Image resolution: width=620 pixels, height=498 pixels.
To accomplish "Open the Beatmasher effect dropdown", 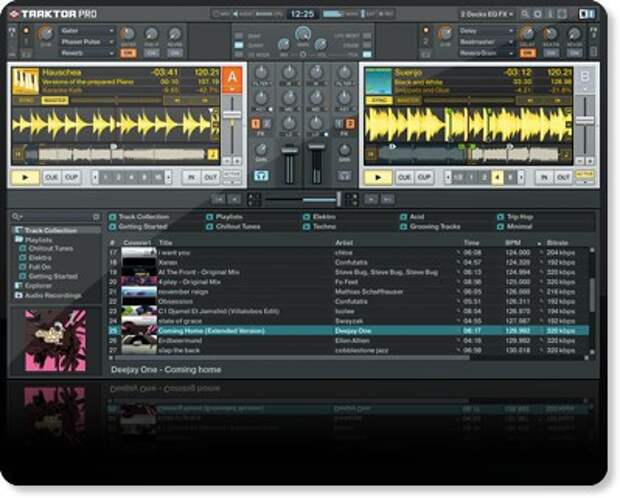I will coord(486,42).
